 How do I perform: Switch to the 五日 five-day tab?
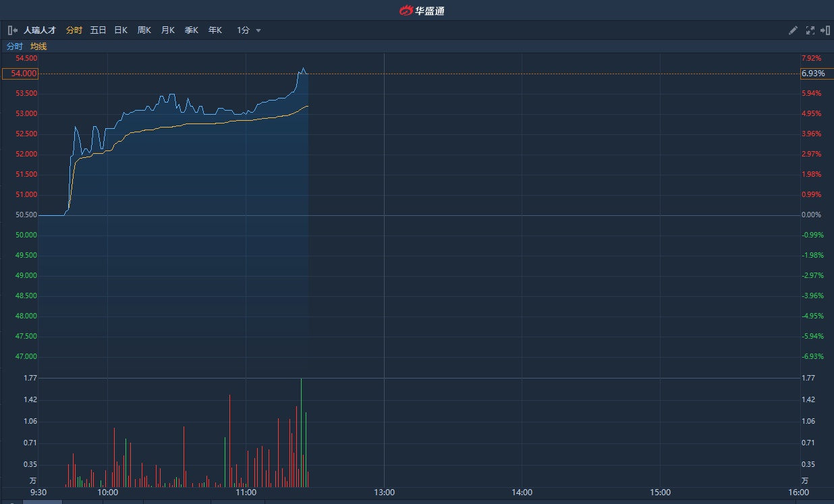click(x=98, y=30)
